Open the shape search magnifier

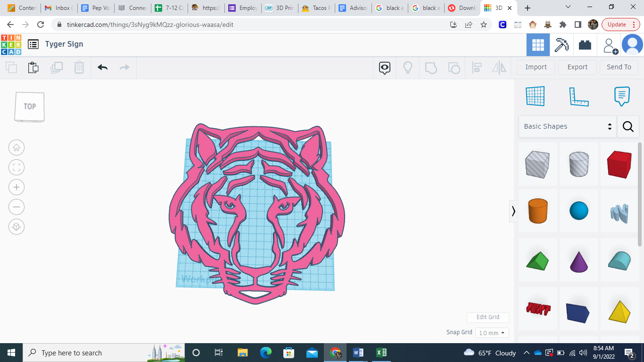(628, 126)
